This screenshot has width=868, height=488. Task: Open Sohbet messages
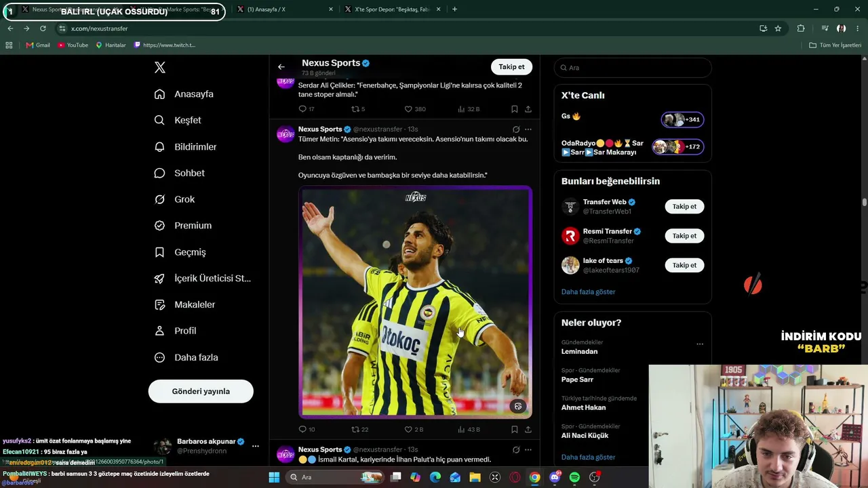179,173
